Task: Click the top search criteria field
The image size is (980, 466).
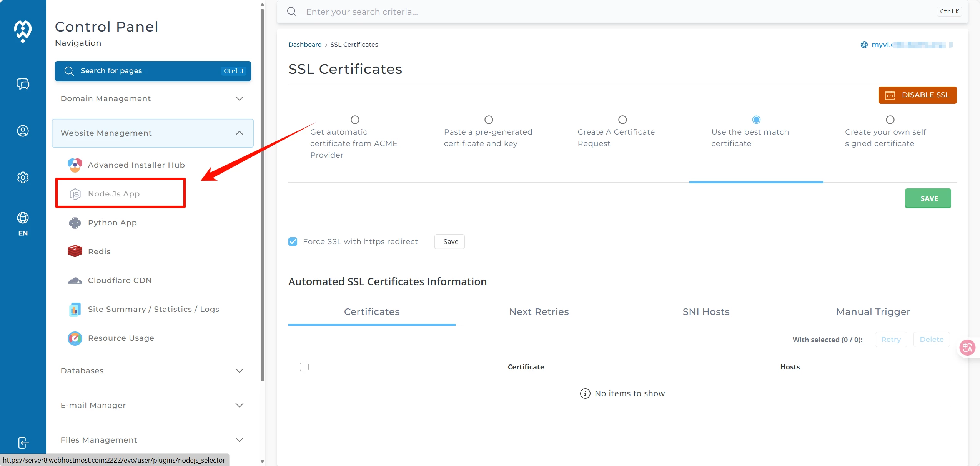Action: tap(615, 12)
